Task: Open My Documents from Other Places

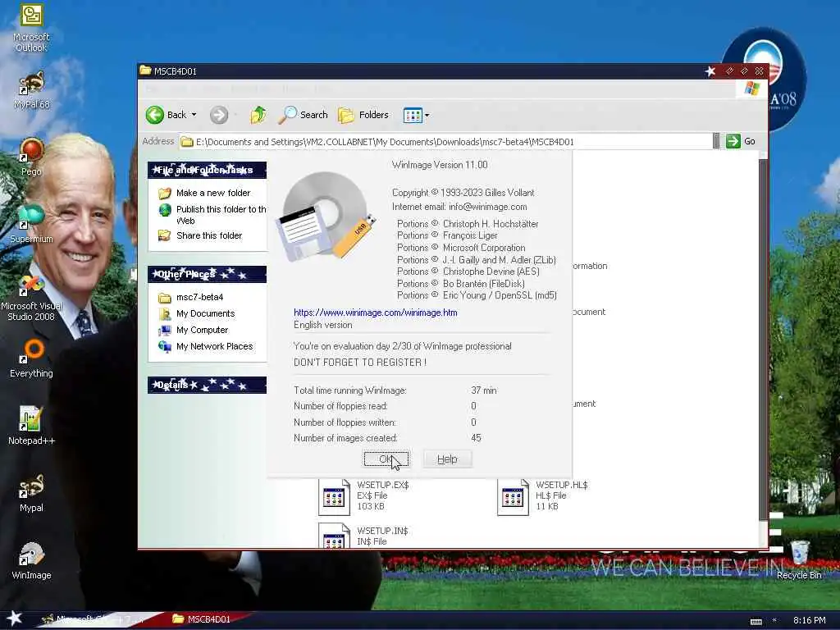Action: 205,313
